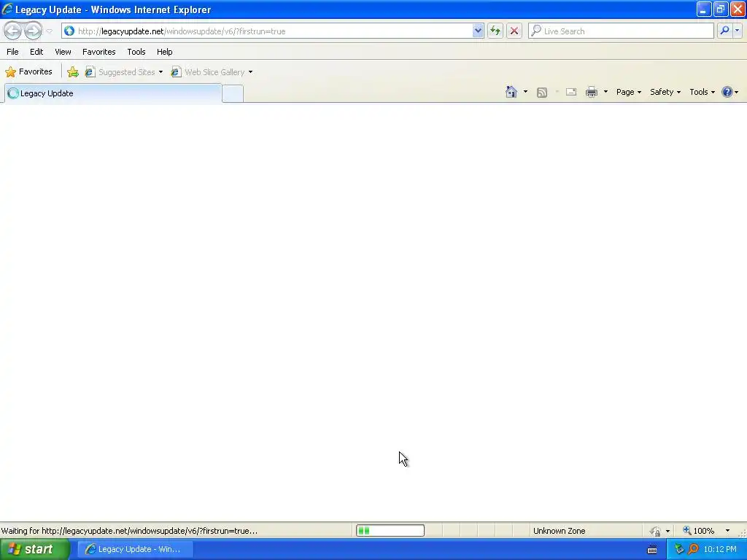Expand the Home button dropdown arrow

coord(525,92)
